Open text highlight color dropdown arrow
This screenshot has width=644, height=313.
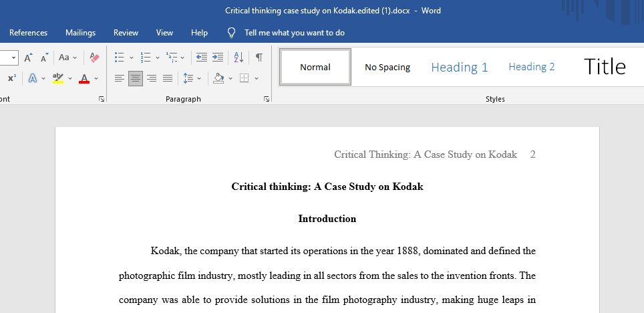70,78
